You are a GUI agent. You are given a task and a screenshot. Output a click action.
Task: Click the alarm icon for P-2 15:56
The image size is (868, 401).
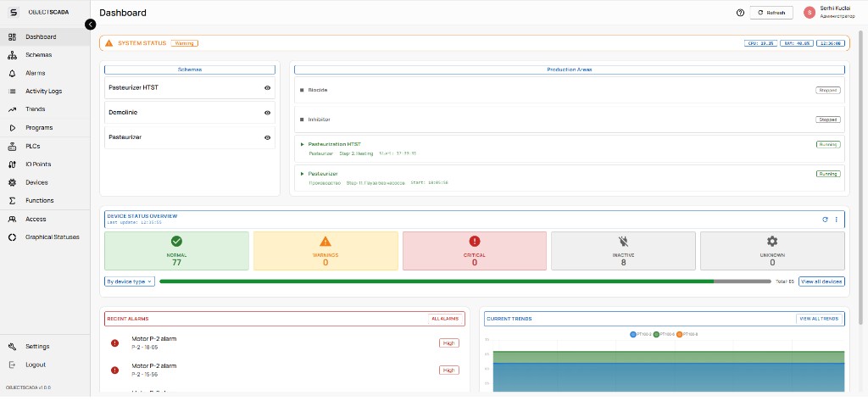coord(114,370)
